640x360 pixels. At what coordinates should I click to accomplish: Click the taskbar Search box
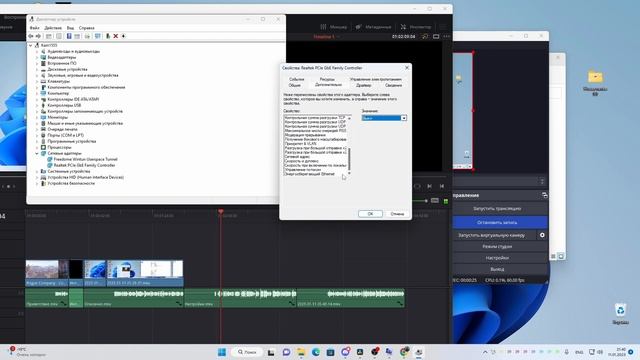tap(247, 352)
